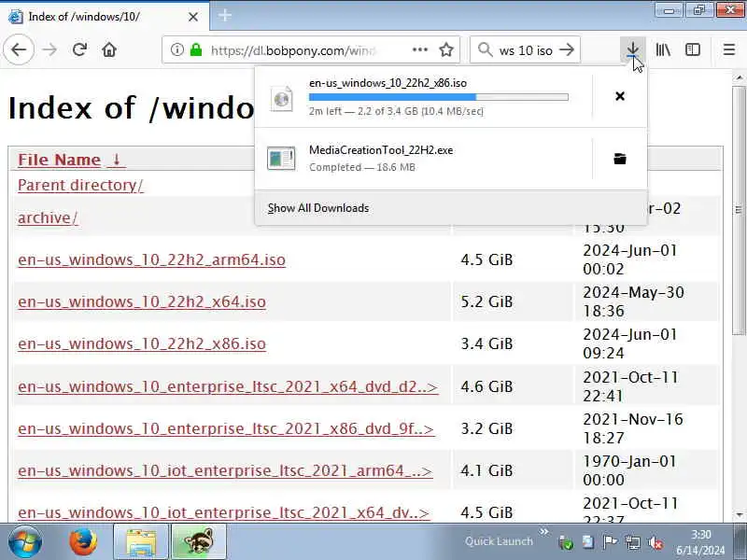Click the green padlock security icon
Screen dimensions: 747x560
(196, 49)
